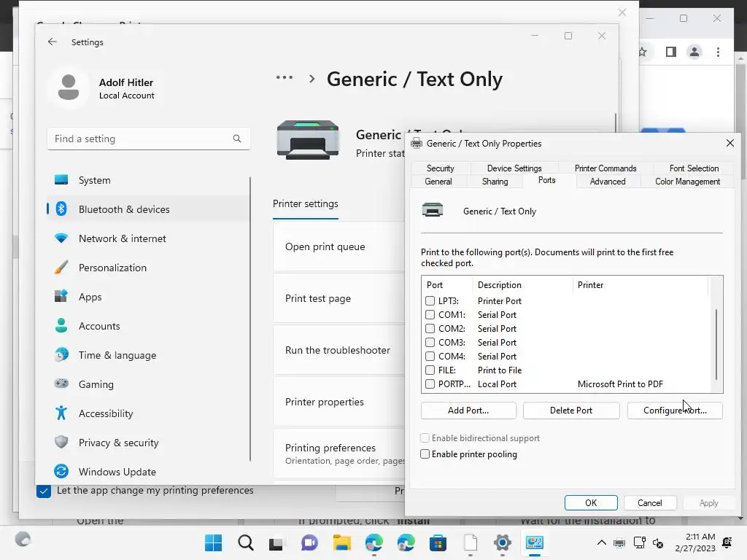This screenshot has width=747, height=560.
Task: Open Task View on the taskbar
Action: (276, 543)
